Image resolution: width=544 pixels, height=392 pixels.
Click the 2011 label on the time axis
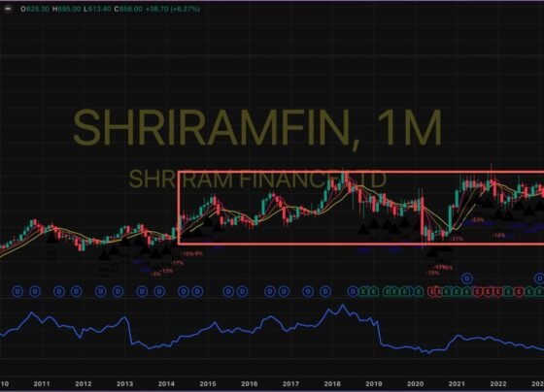click(42, 383)
